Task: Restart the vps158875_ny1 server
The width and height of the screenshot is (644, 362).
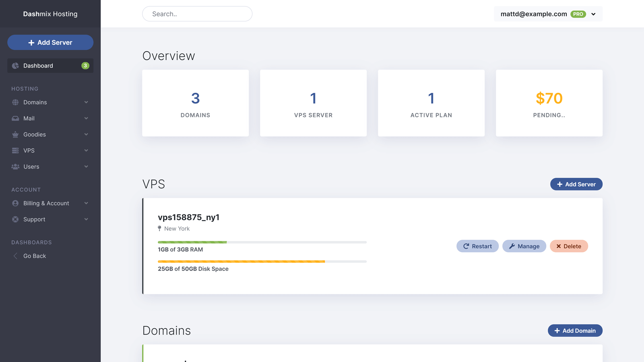Action: click(x=477, y=246)
